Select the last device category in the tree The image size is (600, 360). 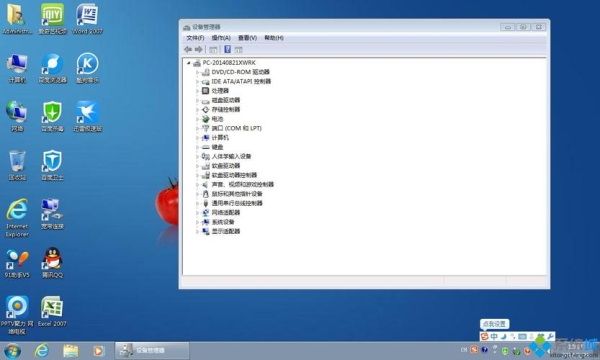click(226, 231)
